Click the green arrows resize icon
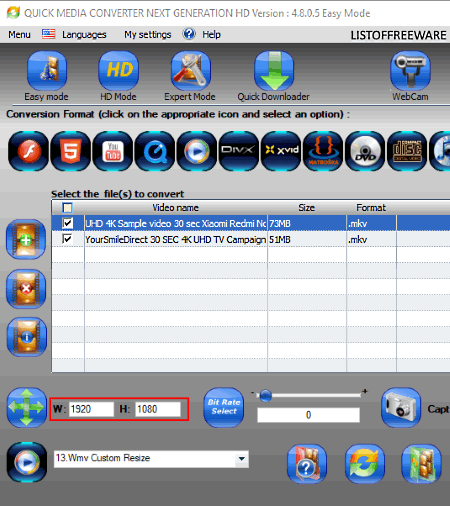 (x=27, y=407)
